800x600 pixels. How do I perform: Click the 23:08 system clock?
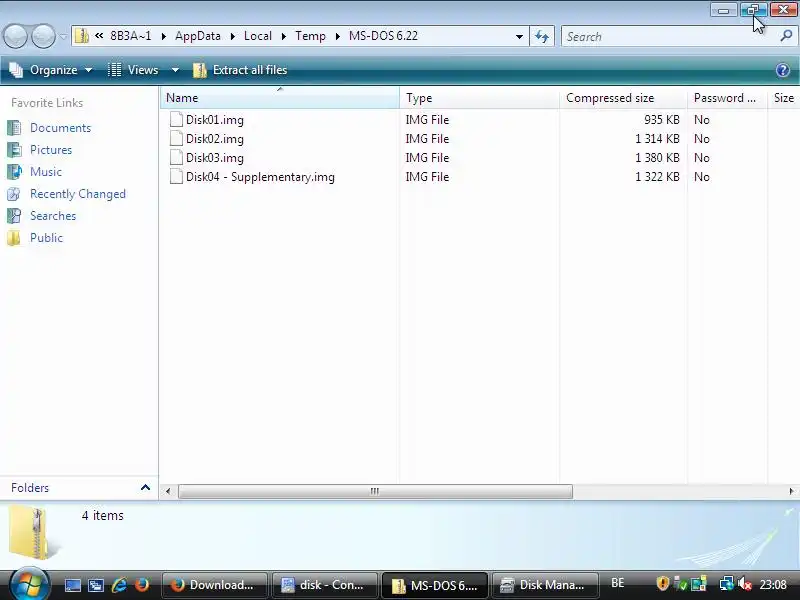(x=772, y=584)
